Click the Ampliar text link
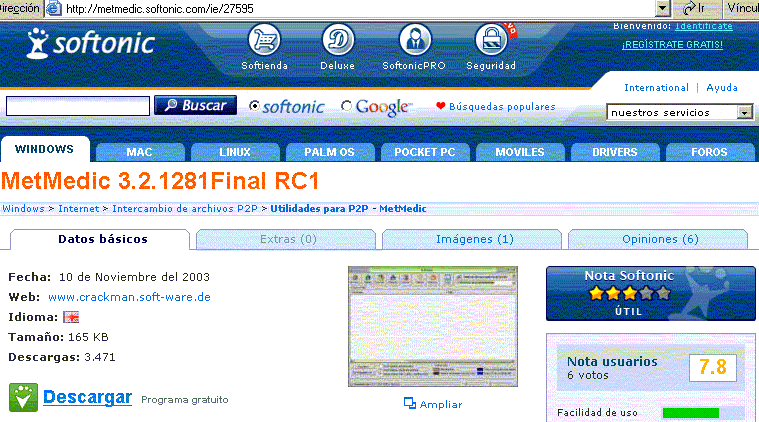Viewport: 759px width, 422px height. click(x=441, y=404)
